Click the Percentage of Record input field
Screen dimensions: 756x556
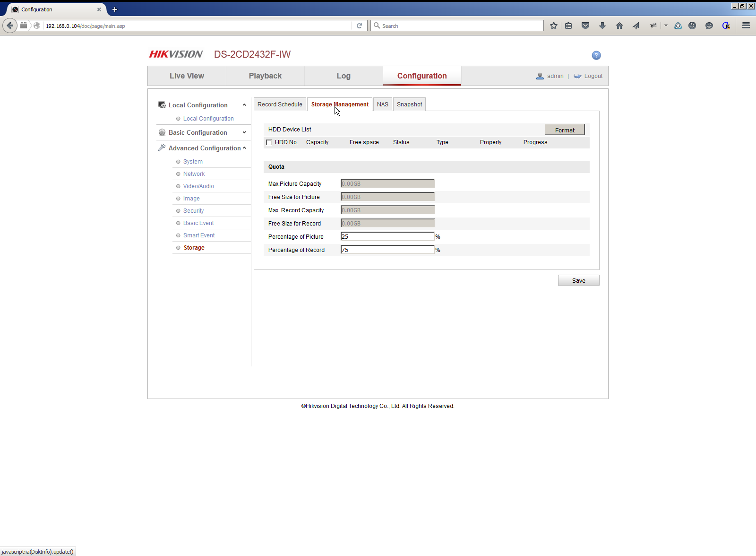(x=387, y=250)
